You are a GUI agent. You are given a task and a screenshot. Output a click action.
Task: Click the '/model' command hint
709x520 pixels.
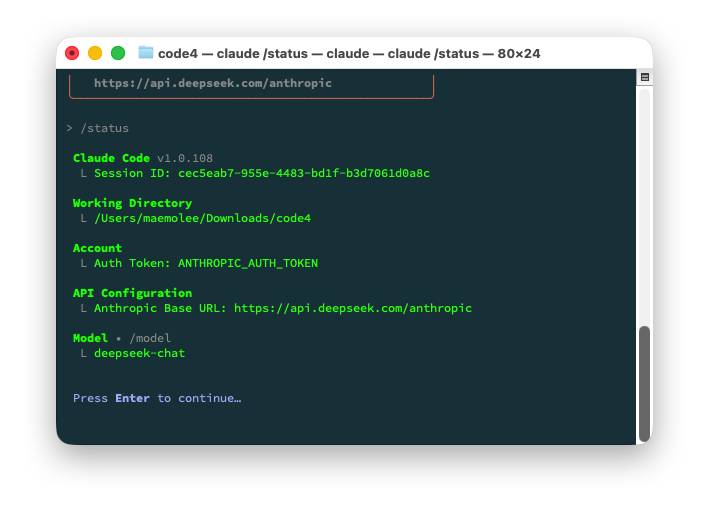tap(150, 338)
